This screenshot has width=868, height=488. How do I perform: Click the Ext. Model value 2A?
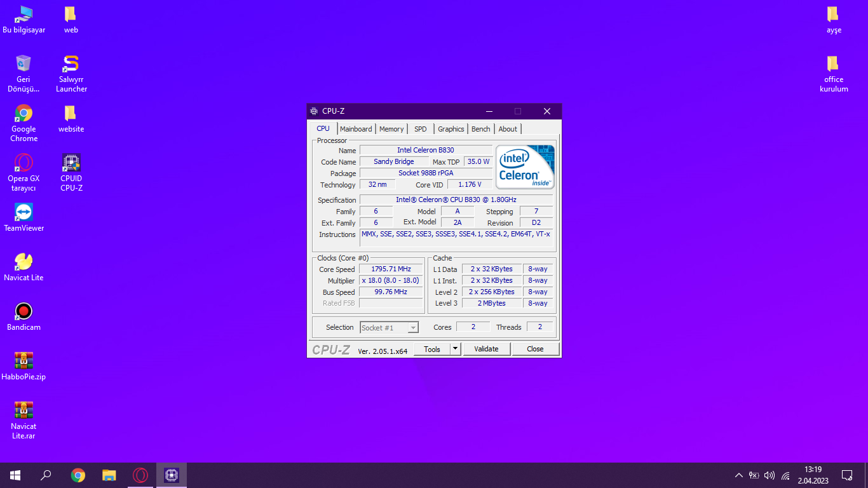coord(458,223)
